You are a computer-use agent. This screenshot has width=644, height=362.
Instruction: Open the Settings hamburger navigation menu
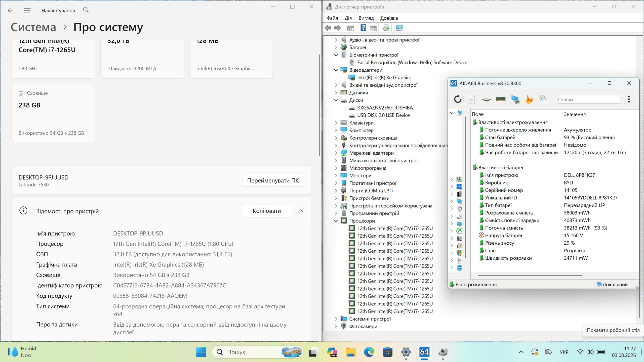[x=27, y=10]
